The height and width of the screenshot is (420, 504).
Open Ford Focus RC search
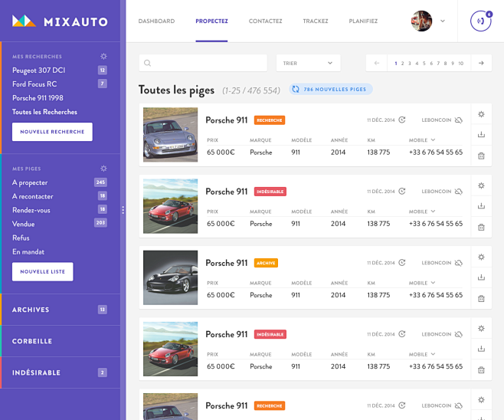click(34, 84)
